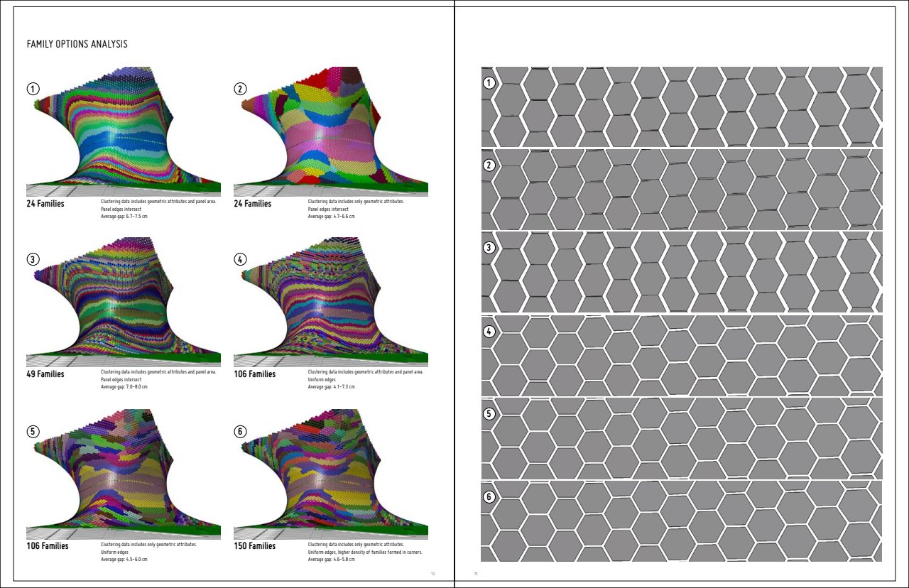Viewport: 909px width, 588px height.
Task: Click '24 Families' beside 'Average gap: 4.7–6.6 cm'
Action: [x=253, y=204]
